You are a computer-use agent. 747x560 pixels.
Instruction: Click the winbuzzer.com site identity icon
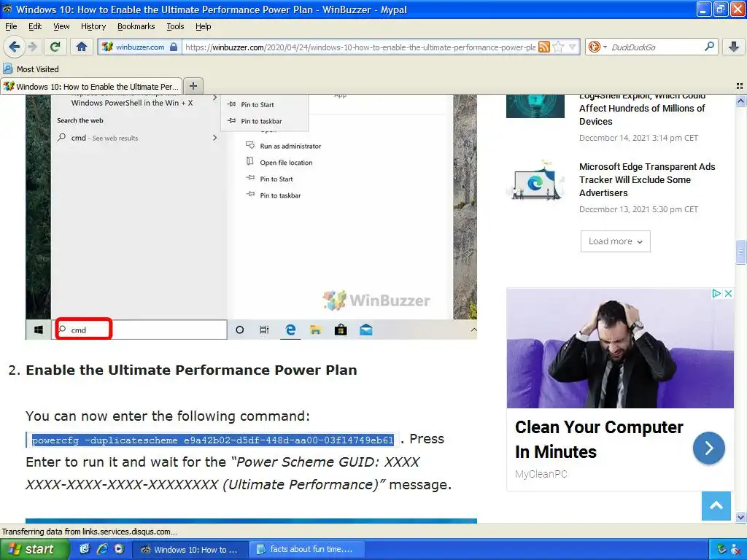(x=108, y=47)
